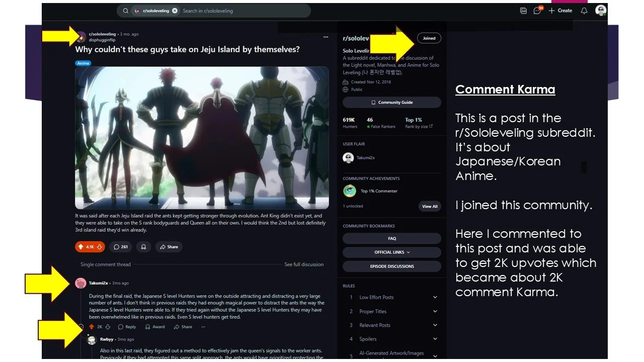Click the Top 1% Commenter achievement badge

click(x=350, y=191)
